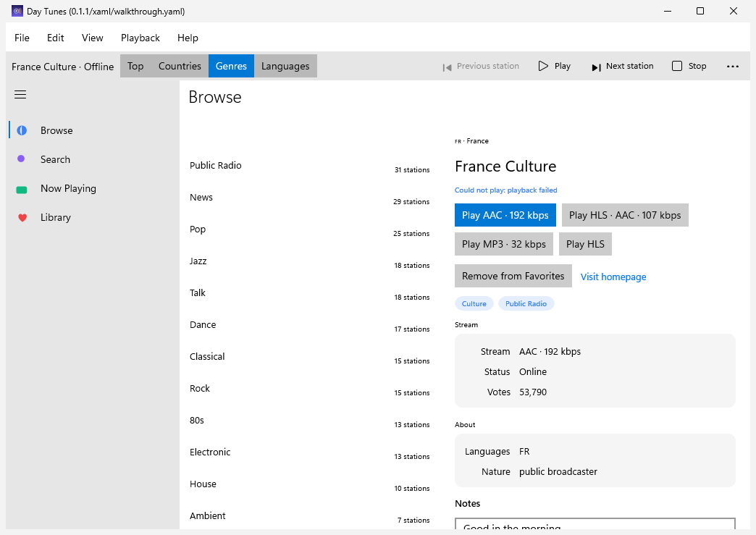Maximize the Day Tunes window
The height and width of the screenshot is (535, 756).
[700, 11]
